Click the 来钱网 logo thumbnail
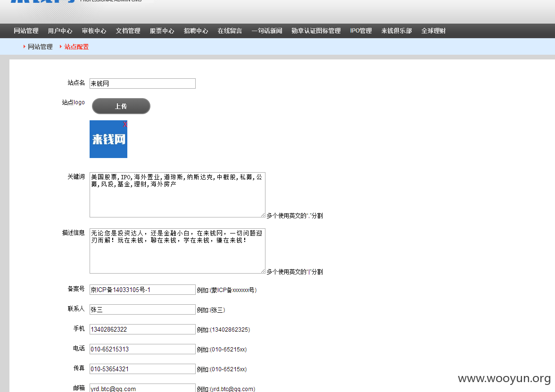 (x=108, y=139)
